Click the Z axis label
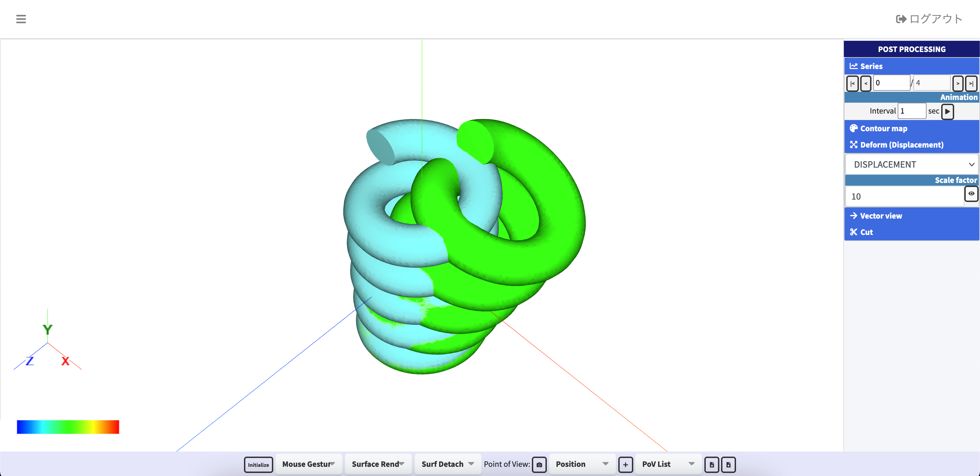Screen dimensions: 980x476 click(30, 361)
